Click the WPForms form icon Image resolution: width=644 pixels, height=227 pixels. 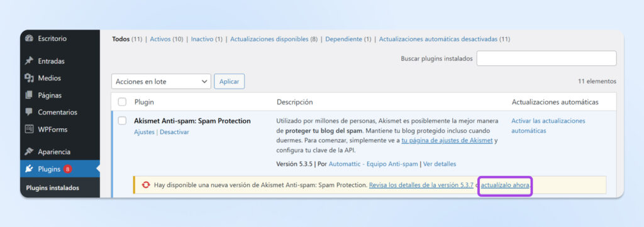click(29, 130)
